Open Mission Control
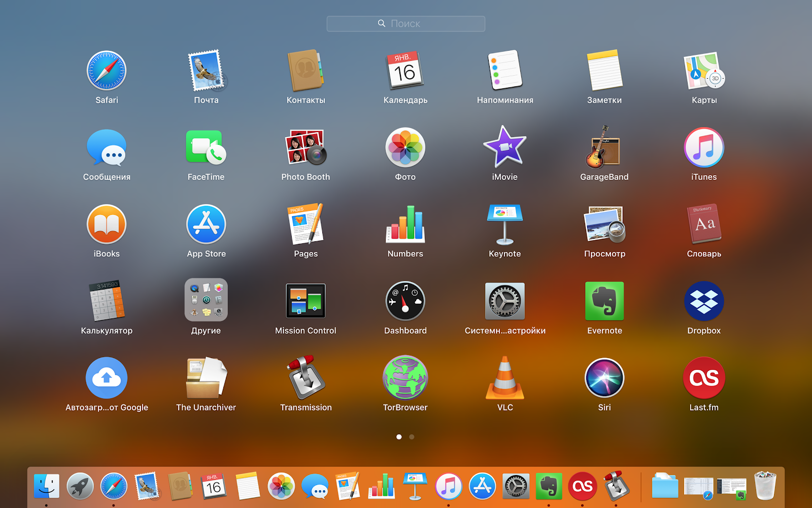The image size is (812, 508). 306,301
